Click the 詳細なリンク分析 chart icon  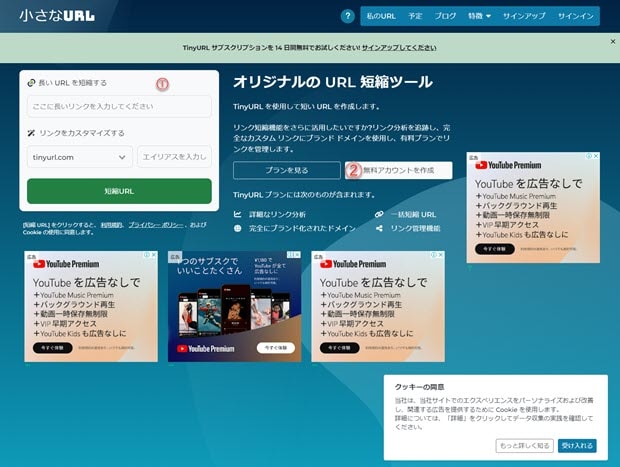tap(238, 214)
